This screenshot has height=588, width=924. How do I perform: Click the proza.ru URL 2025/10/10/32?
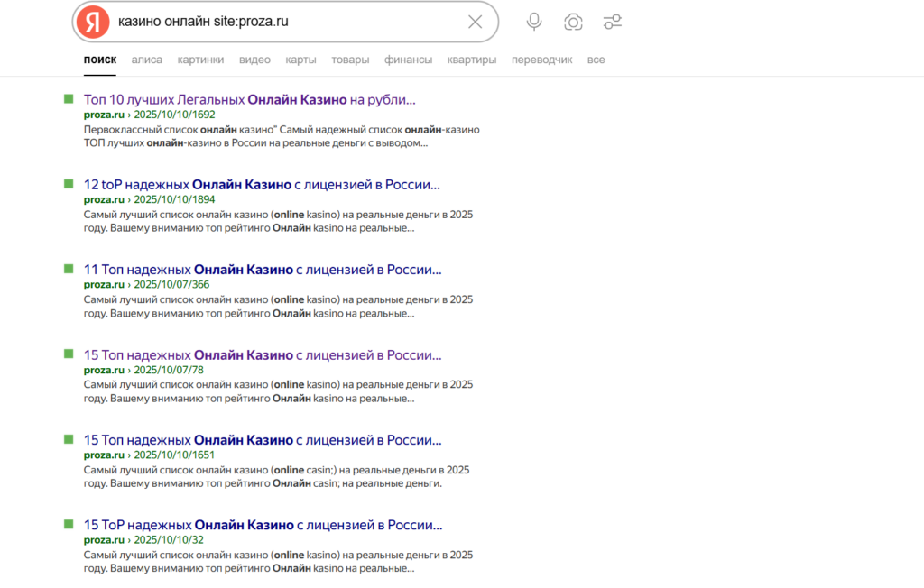[x=143, y=539]
